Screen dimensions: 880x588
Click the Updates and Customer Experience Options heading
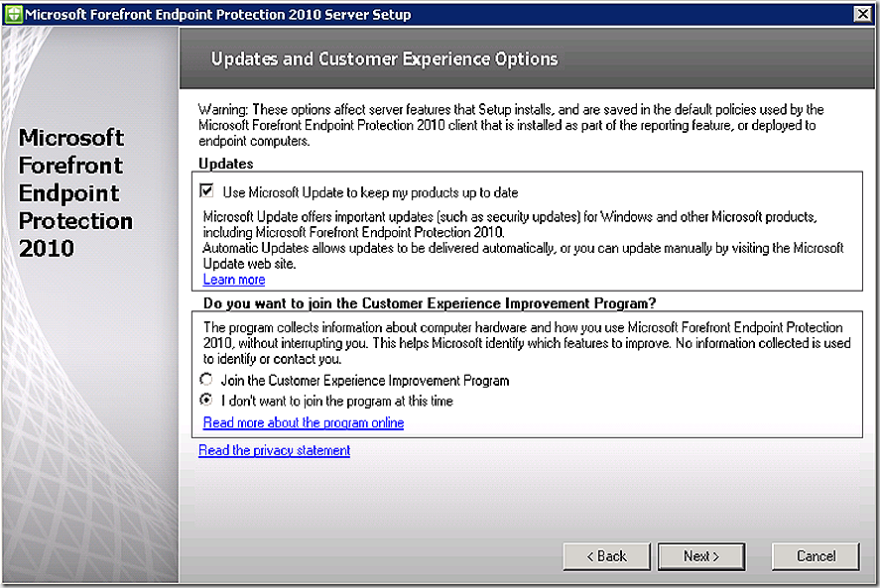pos(384,59)
